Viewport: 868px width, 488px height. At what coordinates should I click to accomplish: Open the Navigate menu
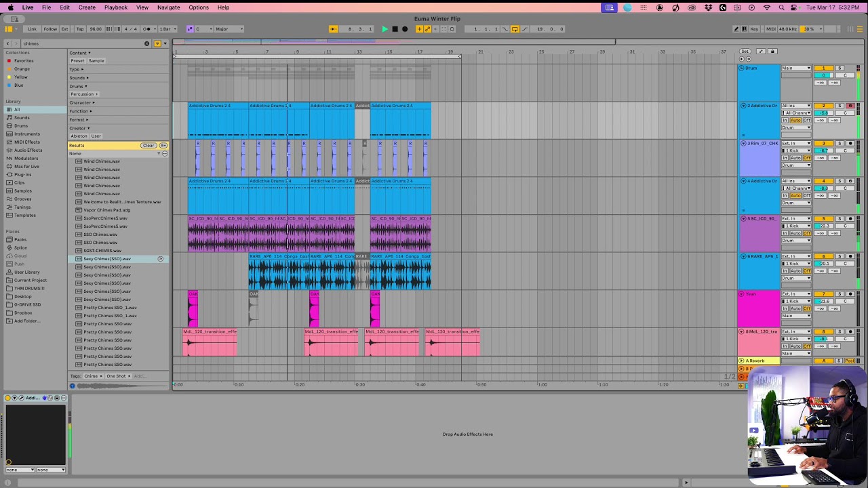point(169,7)
